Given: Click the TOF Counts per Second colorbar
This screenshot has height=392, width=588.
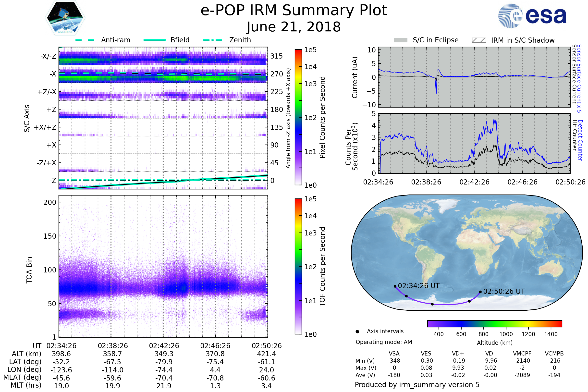Looking at the screenshot, I should tap(298, 267).
